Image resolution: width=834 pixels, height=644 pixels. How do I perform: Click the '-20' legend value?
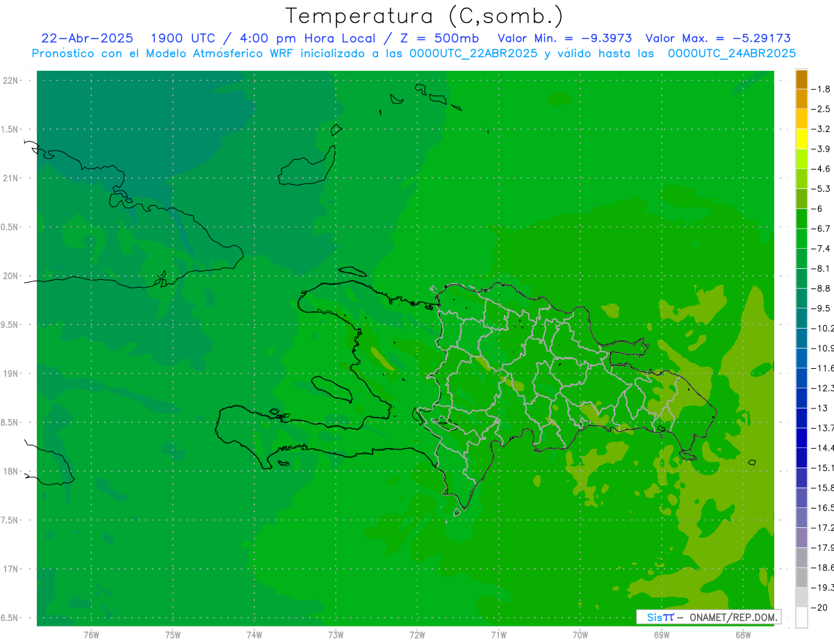(x=820, y=608)
